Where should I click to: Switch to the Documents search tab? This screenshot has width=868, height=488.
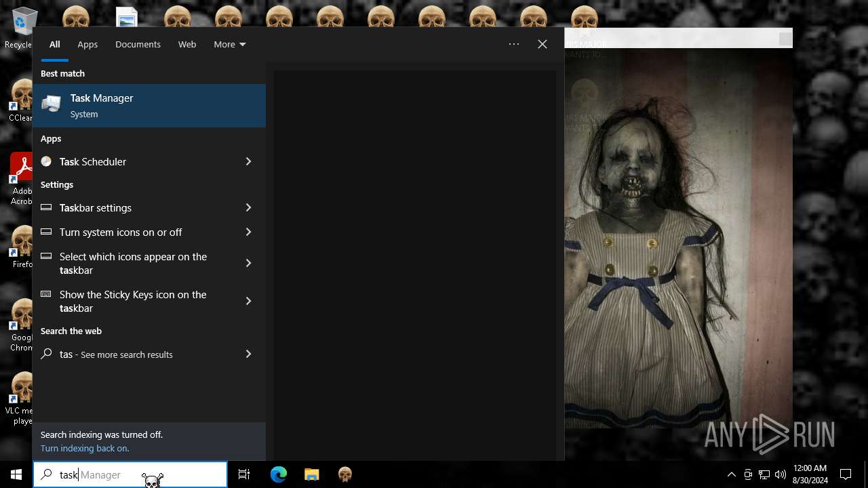pos(138,44)
